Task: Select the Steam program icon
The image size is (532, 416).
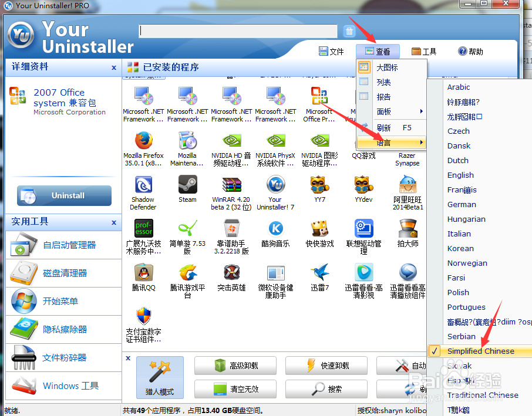Action: coord(188,184)
